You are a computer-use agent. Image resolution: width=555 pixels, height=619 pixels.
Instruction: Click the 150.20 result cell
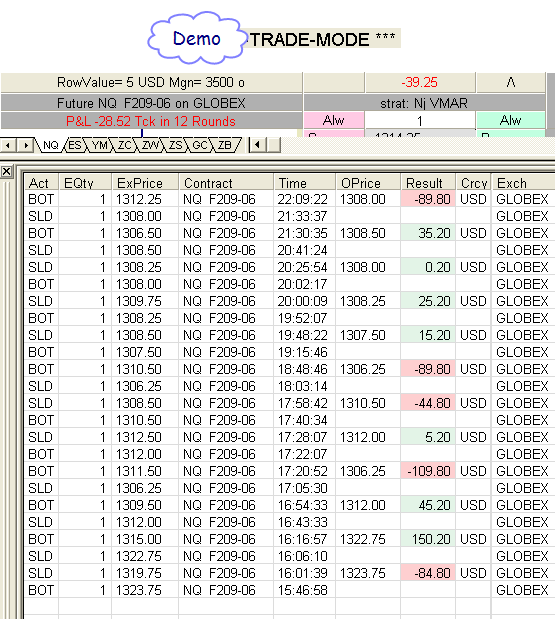tap(428, 539)
